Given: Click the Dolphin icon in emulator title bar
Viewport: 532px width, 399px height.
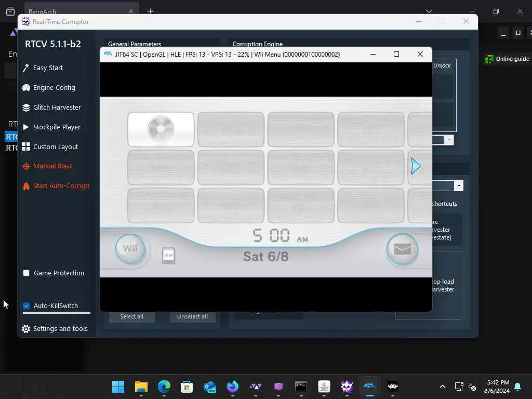Looking at the screenshot, I should point(108,54).
